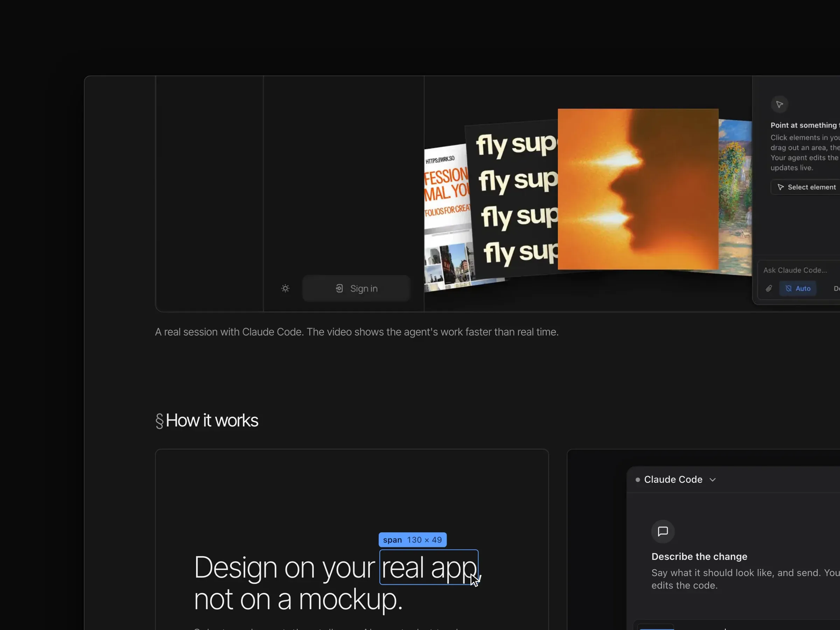
Task: Click the not on a mockup headline text
Action: [298, 600]
